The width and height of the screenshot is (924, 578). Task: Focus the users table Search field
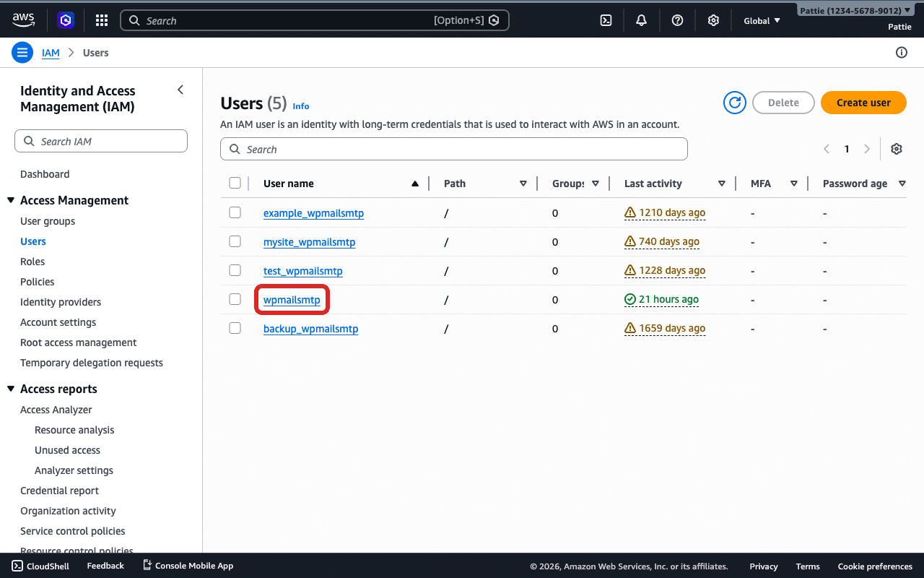pyautogui.click(x=453, y=149)
